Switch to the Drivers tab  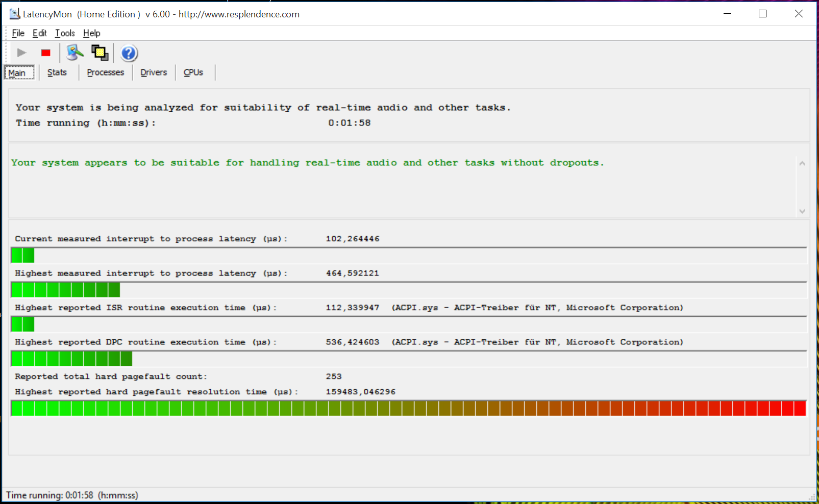154,72
